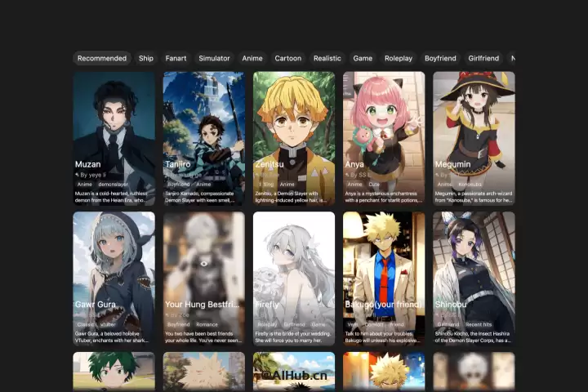The height and width of the screenshot is (392, 588).
Task: Open the Muzan character card
Action: pos(114,138)
